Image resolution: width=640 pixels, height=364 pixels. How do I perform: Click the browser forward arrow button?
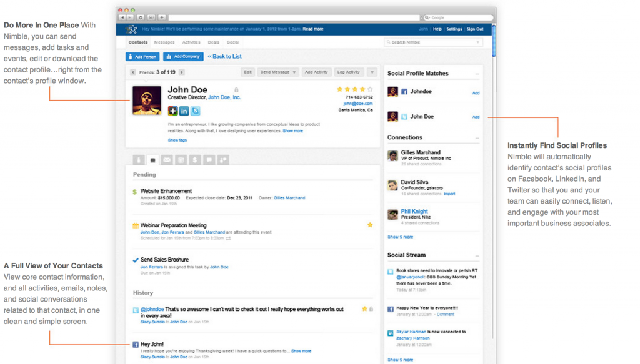130,17
